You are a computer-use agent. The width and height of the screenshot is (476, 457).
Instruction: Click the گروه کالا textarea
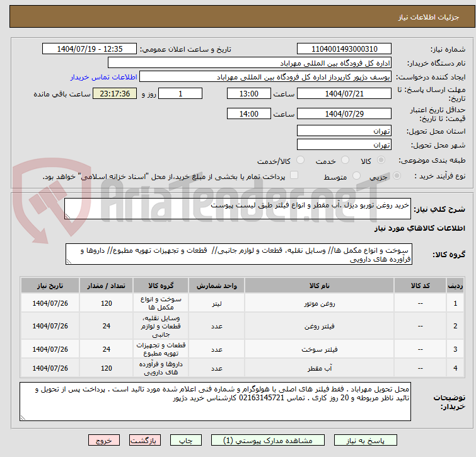(238, 254)
